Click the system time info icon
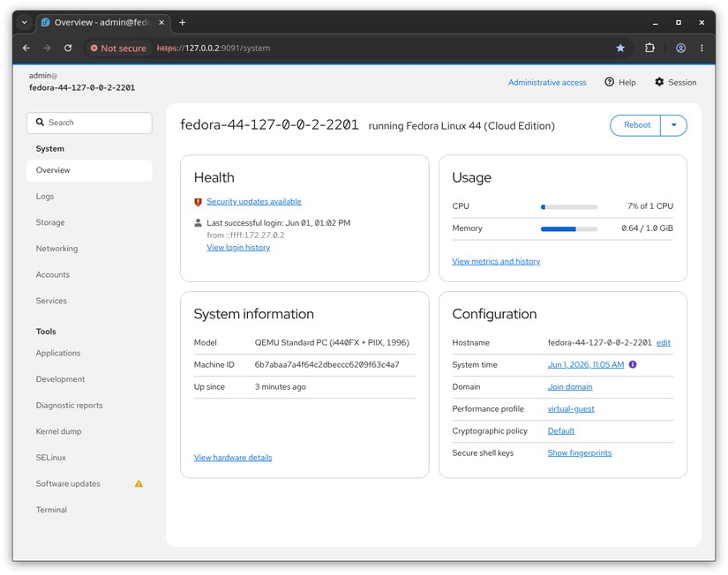728x575 pixels. point(633,365)
